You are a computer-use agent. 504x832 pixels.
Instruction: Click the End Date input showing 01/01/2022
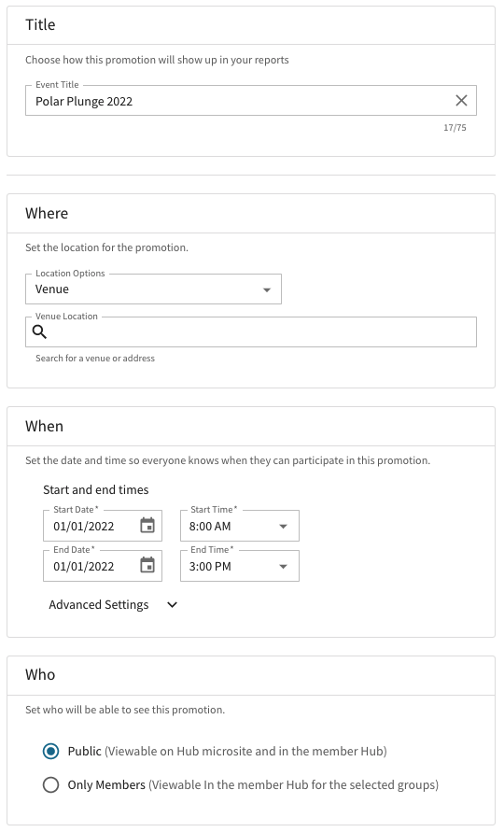coord(84,567)
